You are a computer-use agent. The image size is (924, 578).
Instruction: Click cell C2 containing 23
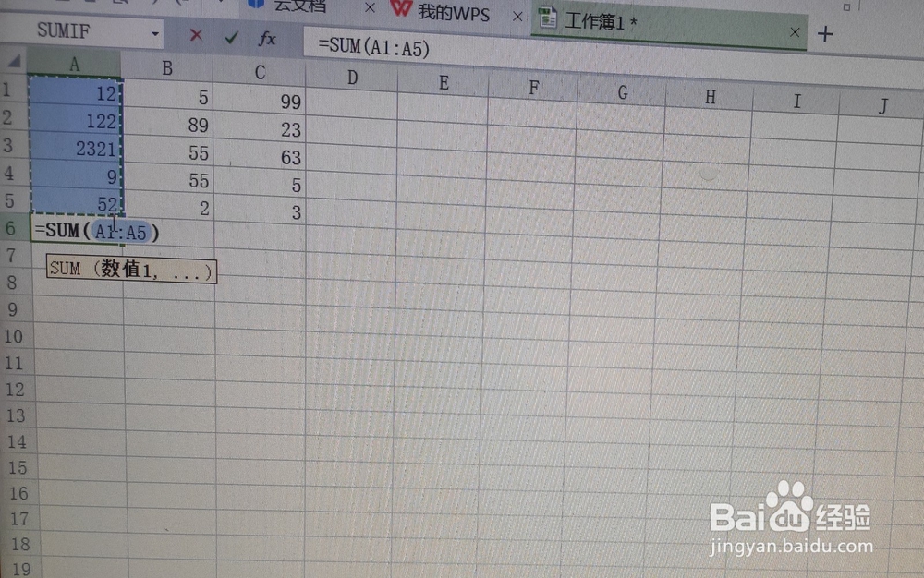[x=260, y=127]
